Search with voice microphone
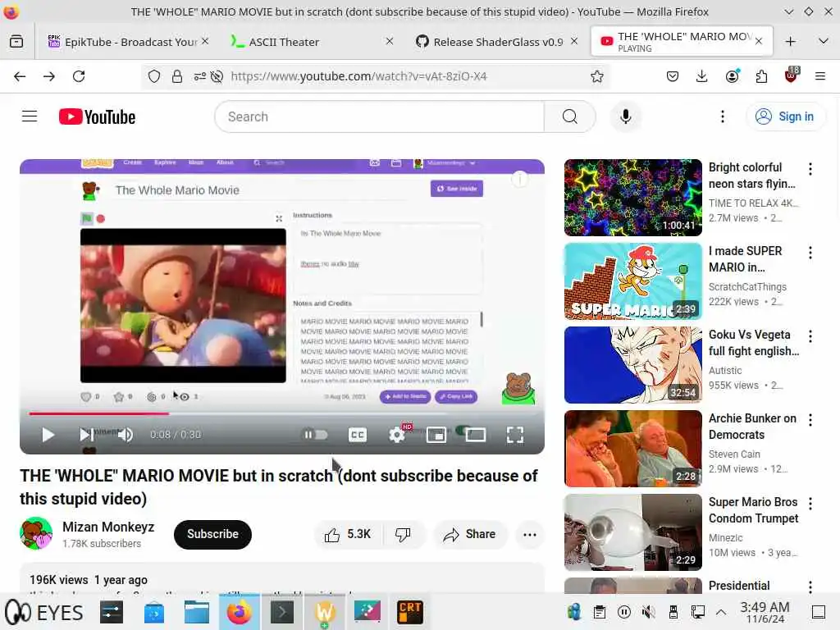 (625, 116)
